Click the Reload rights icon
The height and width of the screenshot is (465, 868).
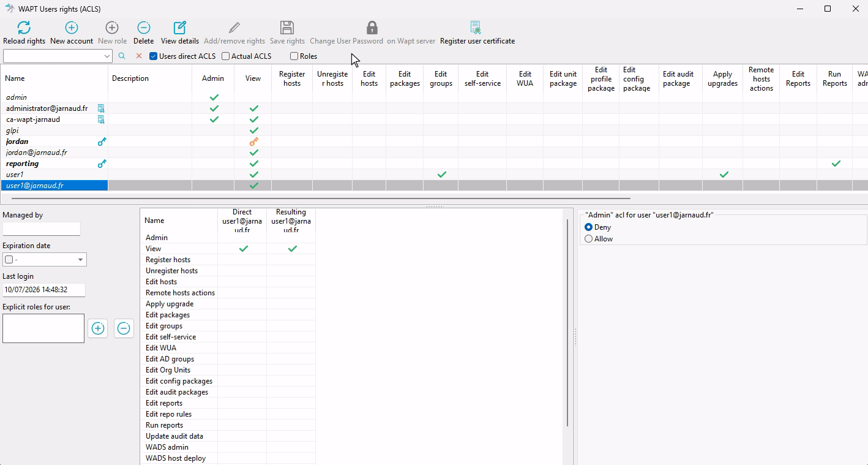click(x=24, y=28)
